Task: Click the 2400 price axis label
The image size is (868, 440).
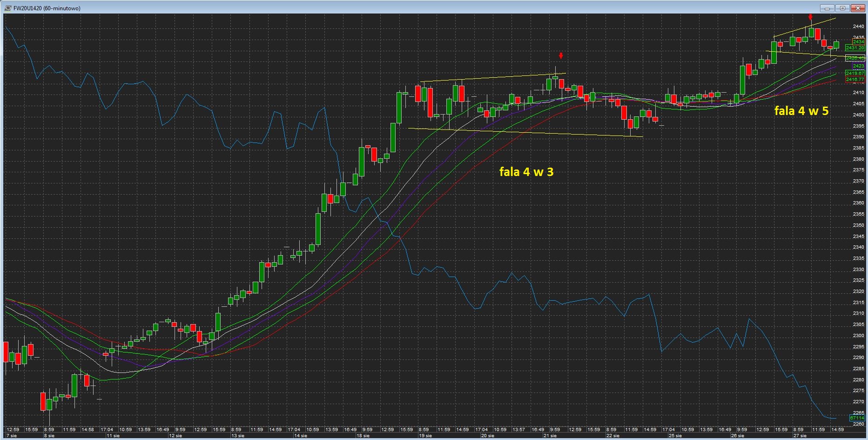Action: (858, 115)
